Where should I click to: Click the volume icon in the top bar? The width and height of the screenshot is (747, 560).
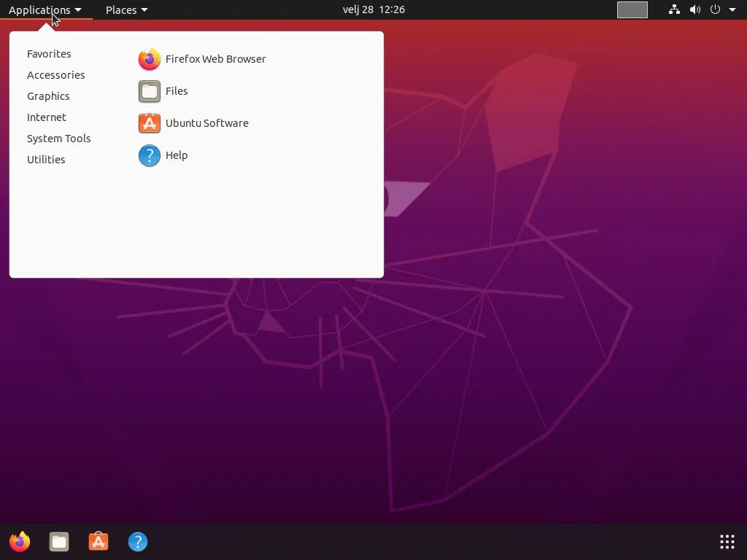pyautogui.click(x=695, y=9)
